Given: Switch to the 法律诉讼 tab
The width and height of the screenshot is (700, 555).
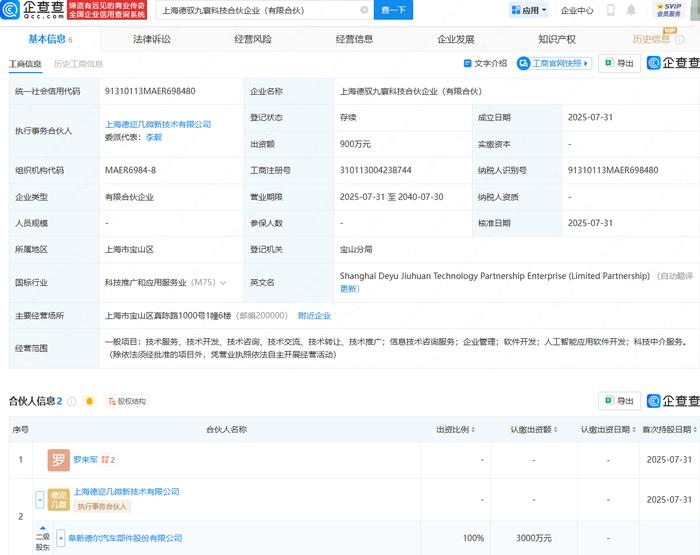Looking at the screenshot, I should tap(152, 39).
